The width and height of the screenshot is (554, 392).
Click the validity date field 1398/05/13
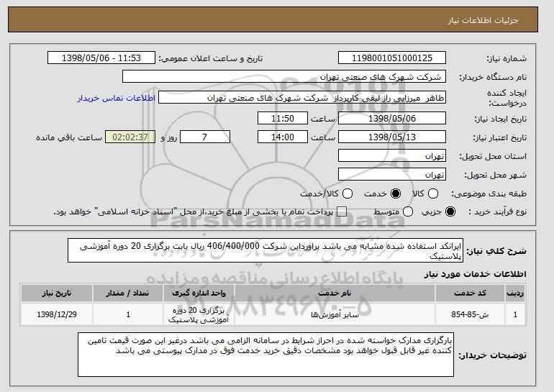[392, 137]
